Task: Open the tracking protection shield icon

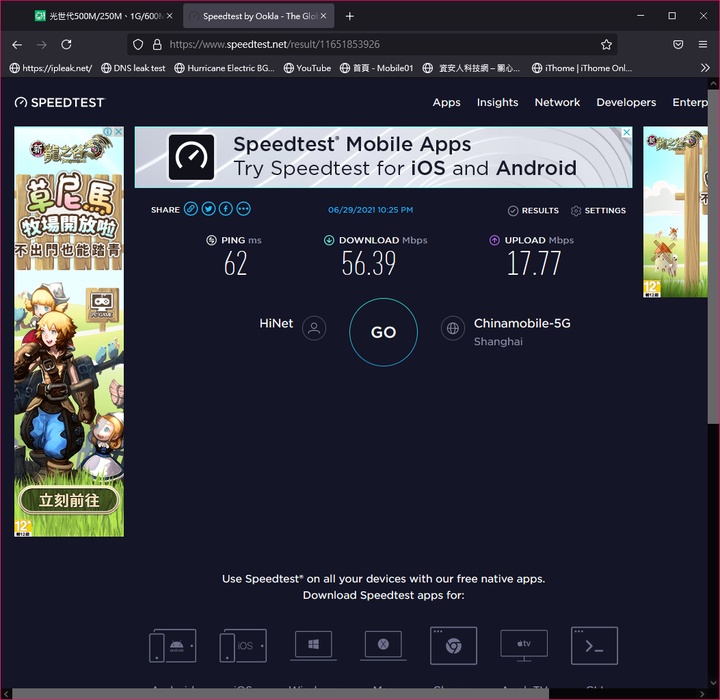Action: (x=138, y=45)
